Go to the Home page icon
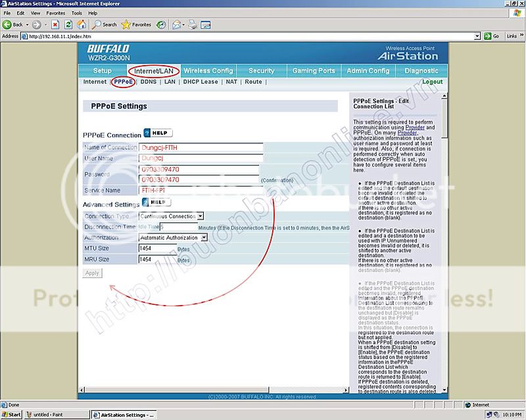This screenshot has width=526, height=420. click(x=82, y=24)
